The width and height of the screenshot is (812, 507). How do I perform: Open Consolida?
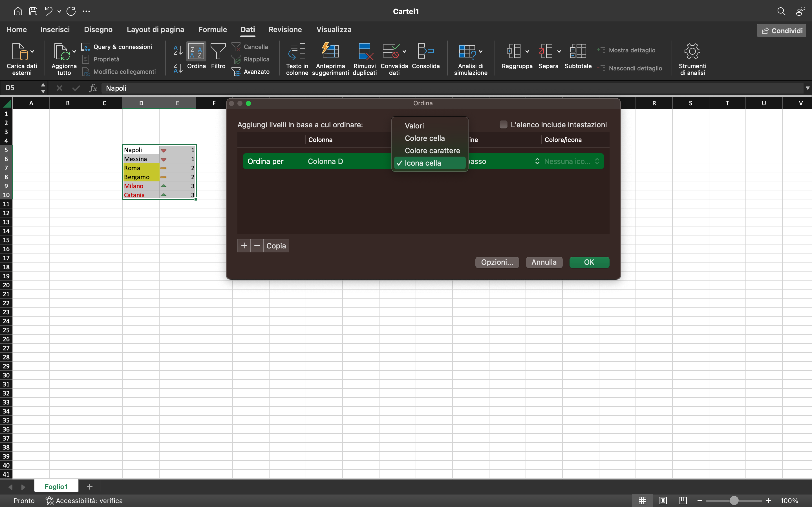(x=425, y=57)
